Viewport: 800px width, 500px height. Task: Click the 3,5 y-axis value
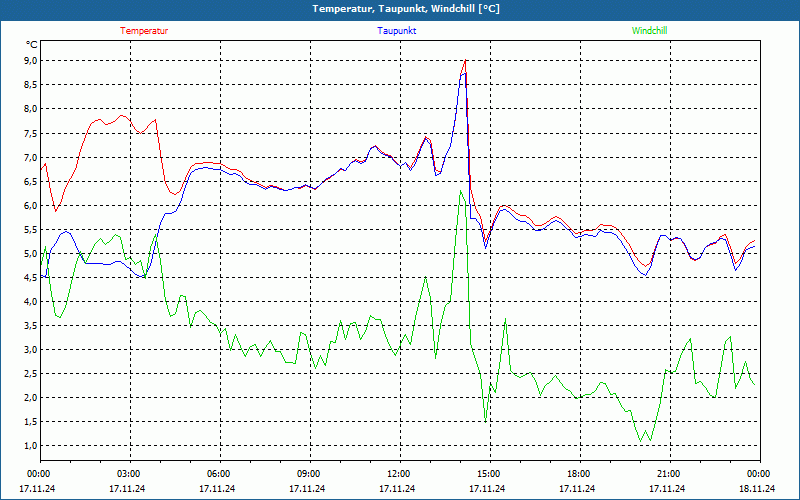pyautogui.click(x=31, y=326)
